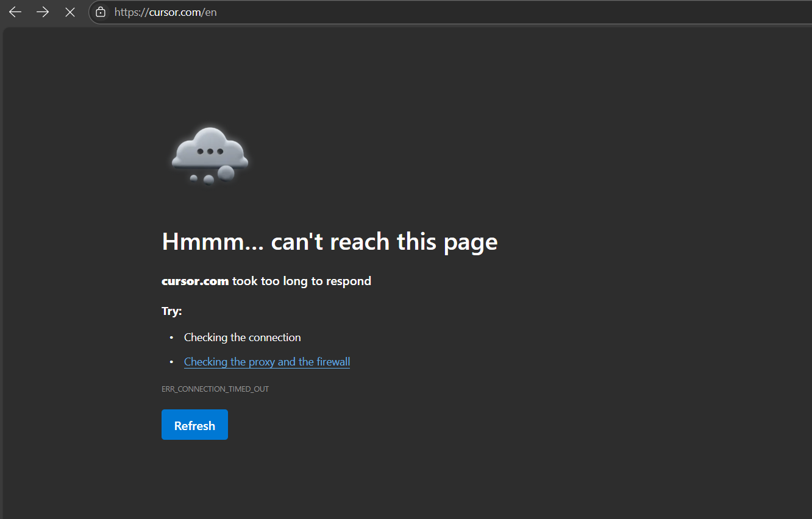This screenshot has height=519, width=812.
Task: View site information lock icon
Action: click(101, 12)
